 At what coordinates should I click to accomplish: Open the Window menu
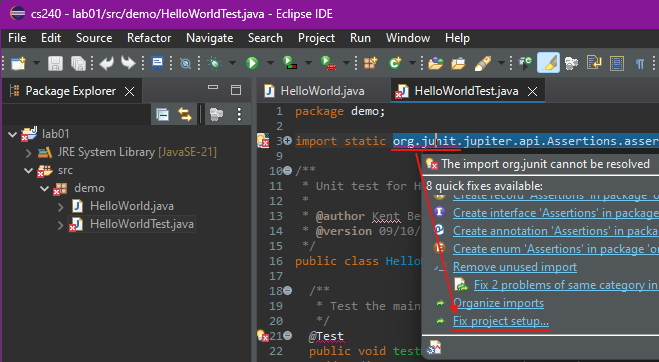[x=408, y=38]
